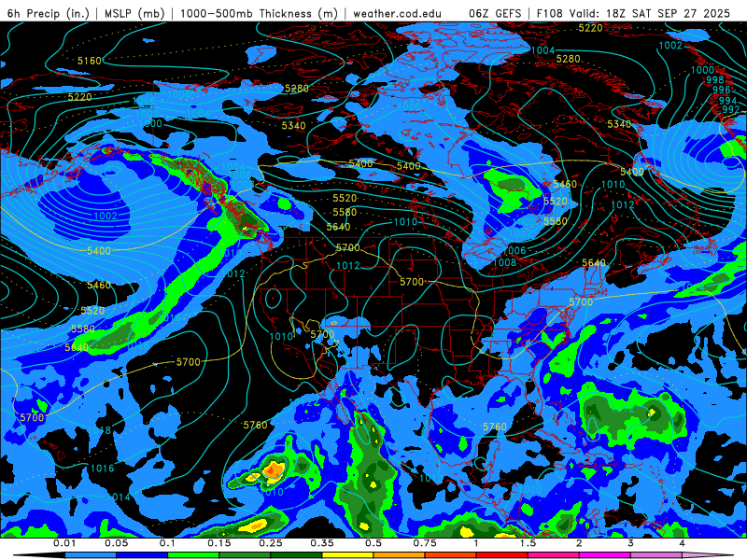
Task: Click the light blue 0.01–0.05 legend swatch
Action: [x=90, y=555]
